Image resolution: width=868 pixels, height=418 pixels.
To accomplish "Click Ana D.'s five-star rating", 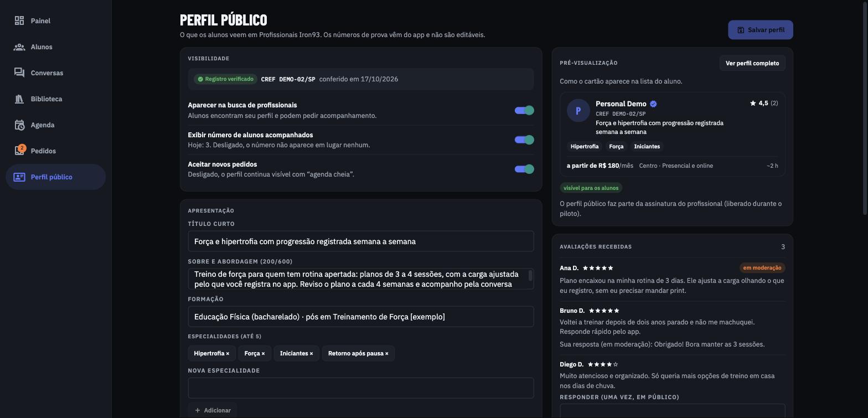I will [x=598, y=268].
